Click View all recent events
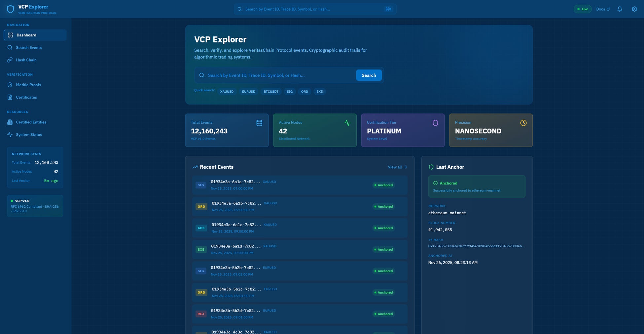644x334 pixels. pyautogui.click(x=397, y=167)
